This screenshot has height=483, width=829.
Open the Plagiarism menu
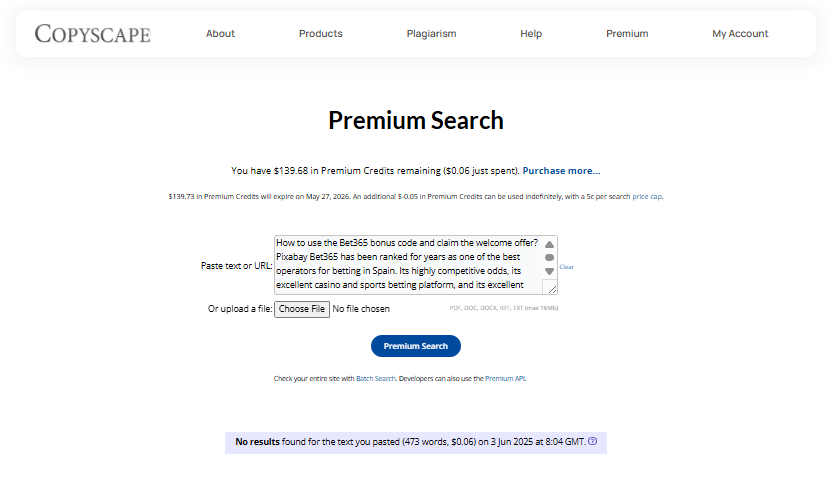coord(431,33)
